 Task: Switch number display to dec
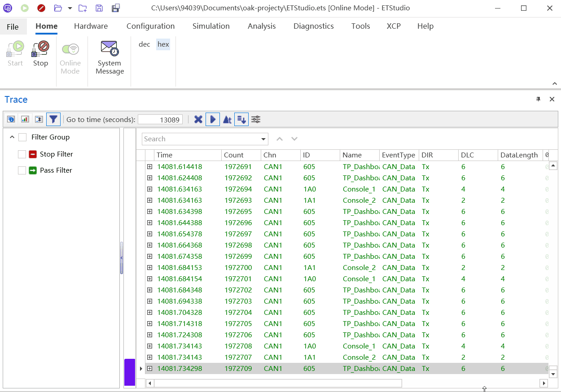[145, 44]
